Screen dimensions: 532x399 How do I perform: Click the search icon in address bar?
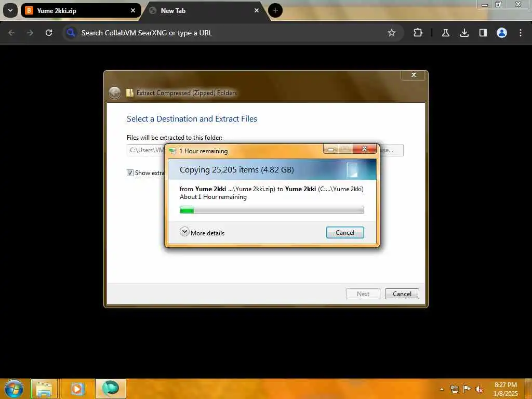[71, 33]
